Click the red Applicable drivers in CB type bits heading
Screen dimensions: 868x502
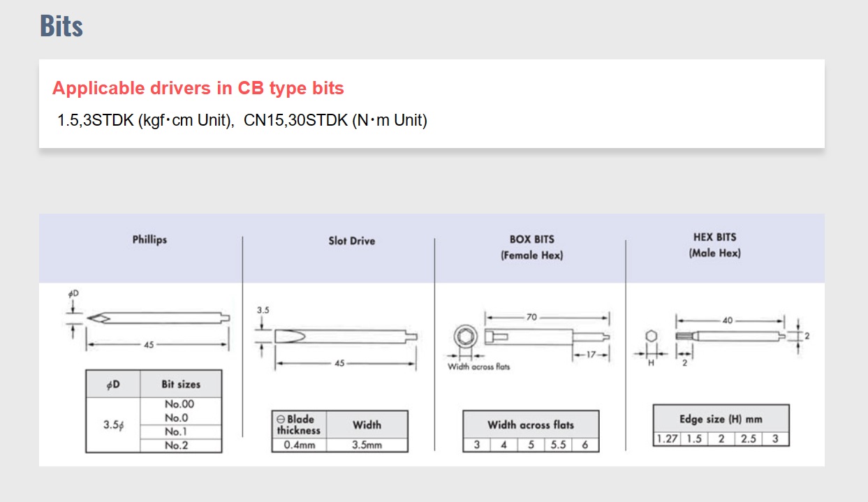(198, 89)
